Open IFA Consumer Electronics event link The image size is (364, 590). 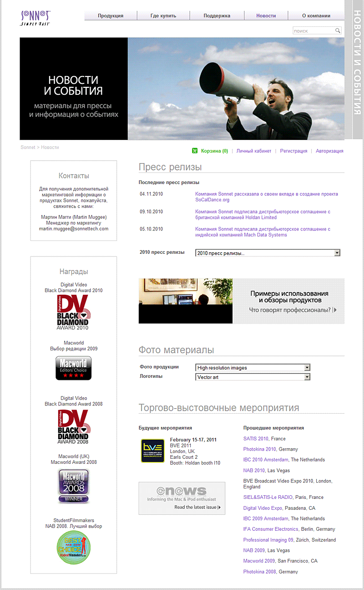(x=271, y=529)
